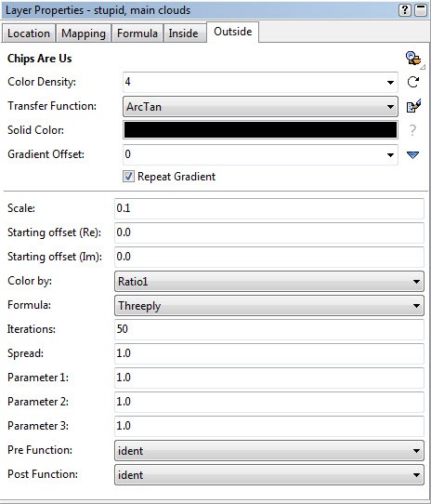Collapse the Layer Properties panel
The height and width of the screenshot is (504, 431).
[x=421, y=10]
